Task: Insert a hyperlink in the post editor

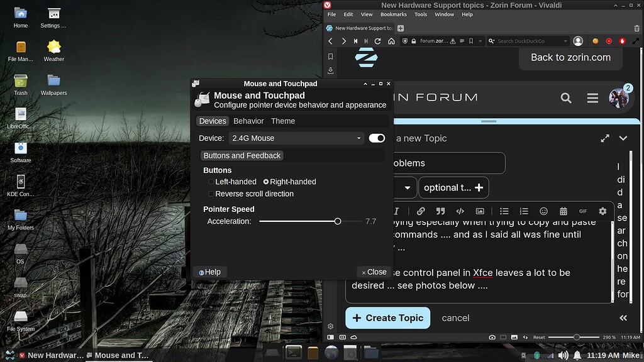Action: click(x=421, y=211)
